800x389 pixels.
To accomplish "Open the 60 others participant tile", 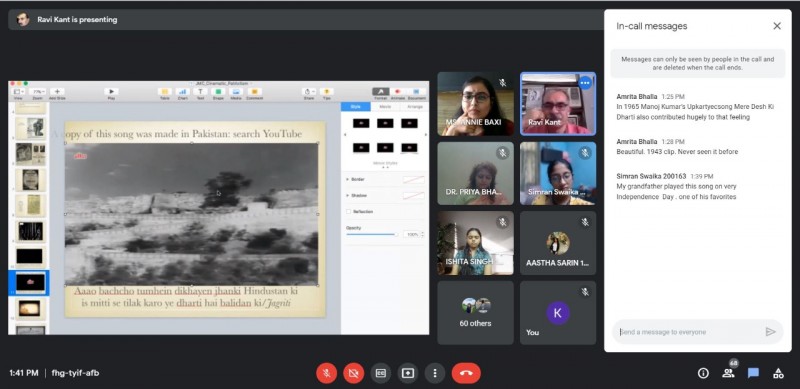I will (x=476, y=313).
